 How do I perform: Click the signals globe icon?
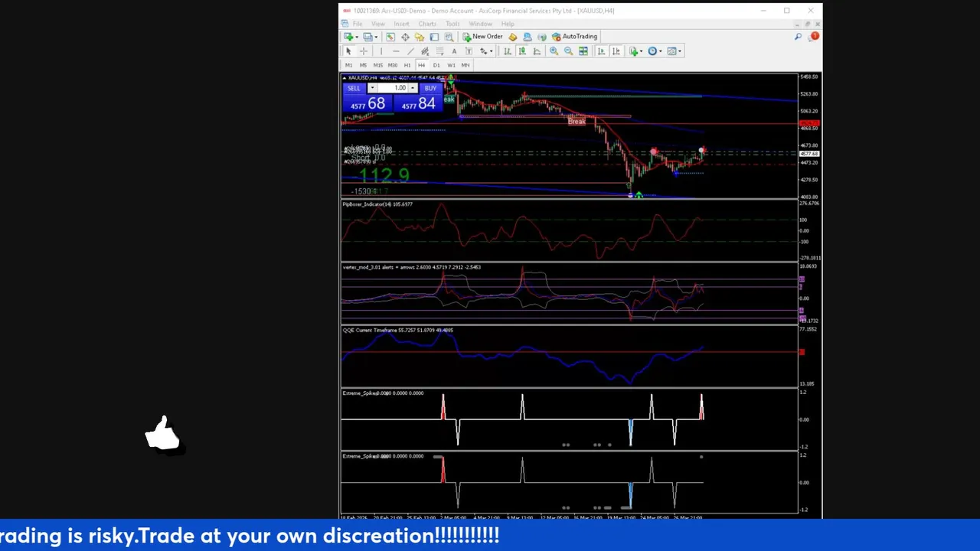[542, 37]
